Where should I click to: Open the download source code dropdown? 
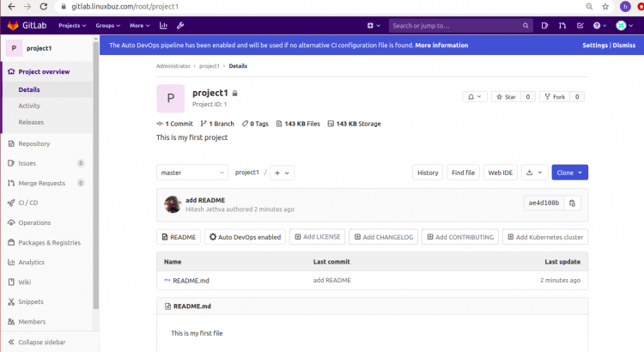534,173
